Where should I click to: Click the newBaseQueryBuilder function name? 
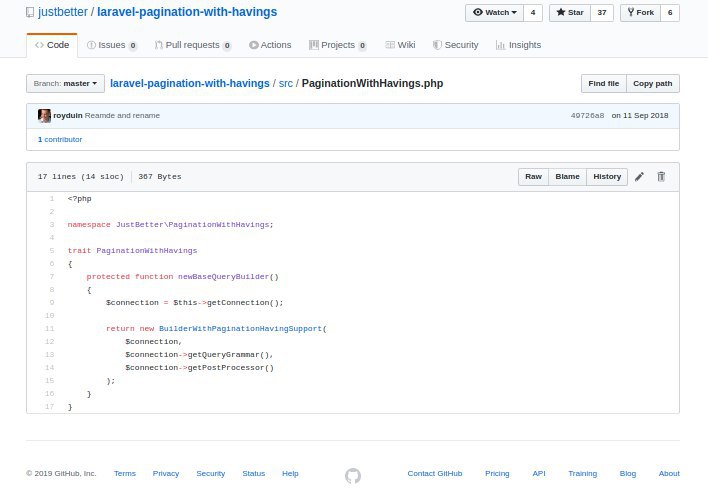223,277
